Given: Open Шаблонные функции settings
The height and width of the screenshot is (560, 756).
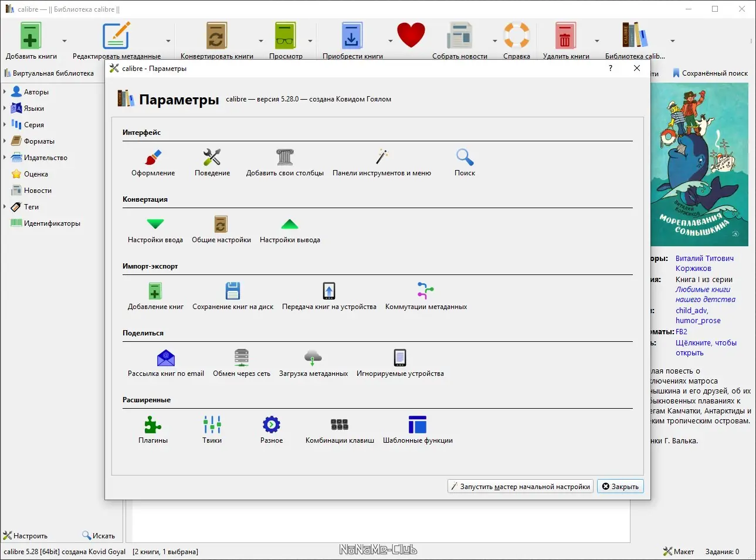Looking at the screenshot, I should [x=418, y=430].
